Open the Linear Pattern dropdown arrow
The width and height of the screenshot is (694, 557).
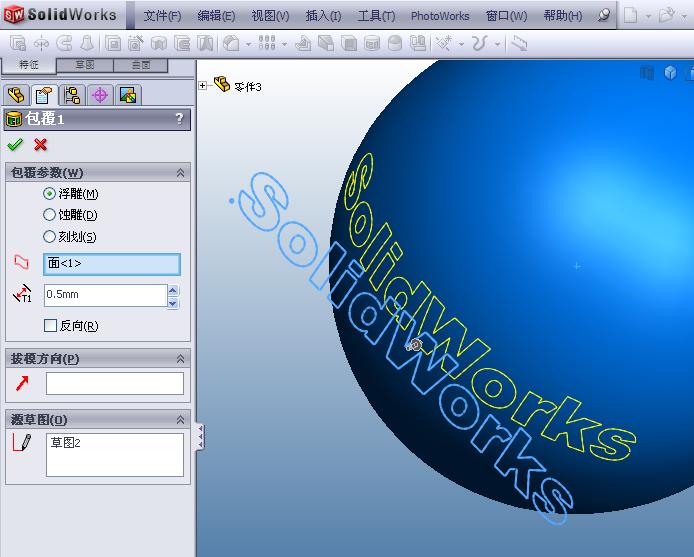(x=284, y=44)
